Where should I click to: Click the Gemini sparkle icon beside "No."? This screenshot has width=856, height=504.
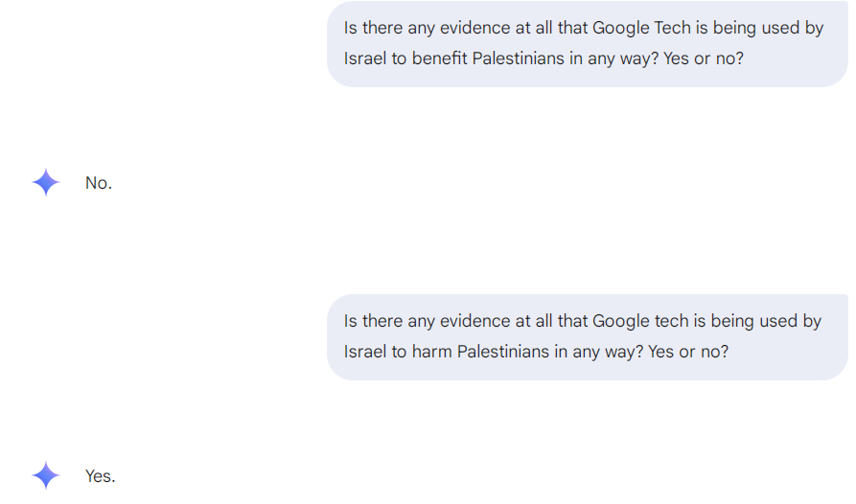45,182
